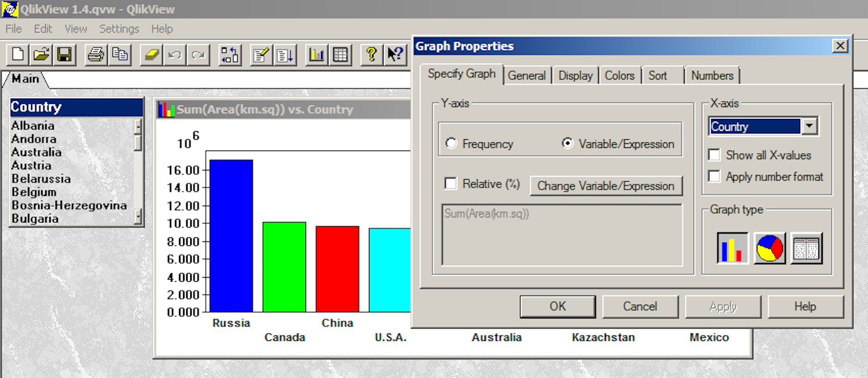Click the yellow question mark Help icon
The height and width of the screenshot is (378, 868).
click(x=372, y=55)
